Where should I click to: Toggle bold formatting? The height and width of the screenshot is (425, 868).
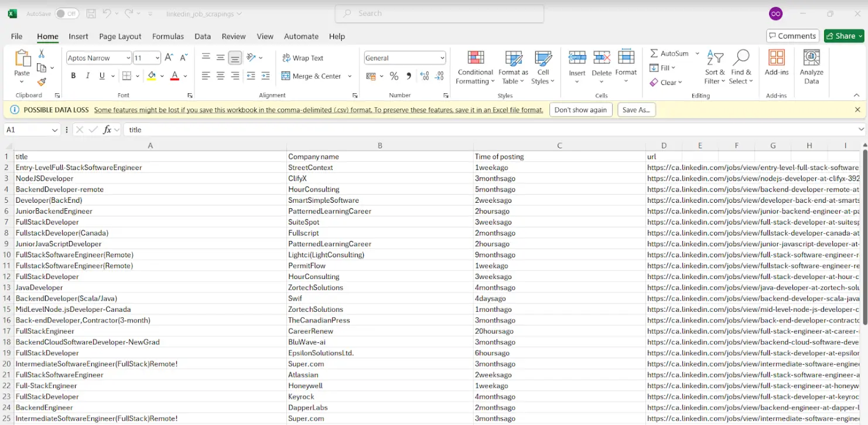click(x=73, y=76)
